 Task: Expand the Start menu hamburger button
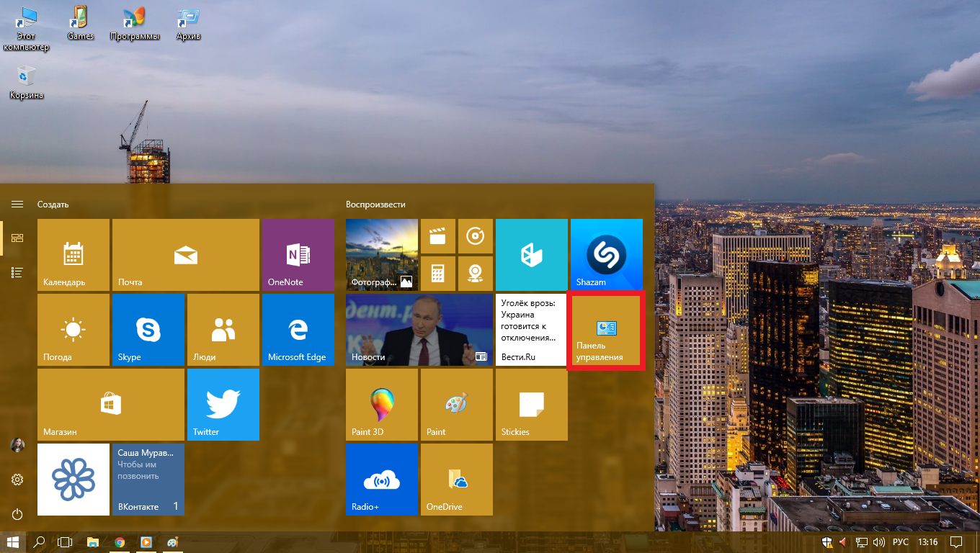17,204
